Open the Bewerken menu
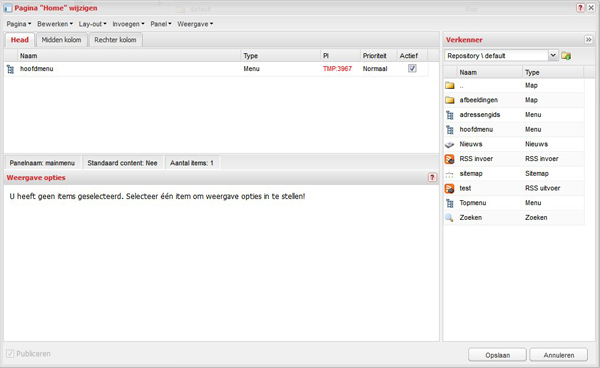 [x=55, y=24]
